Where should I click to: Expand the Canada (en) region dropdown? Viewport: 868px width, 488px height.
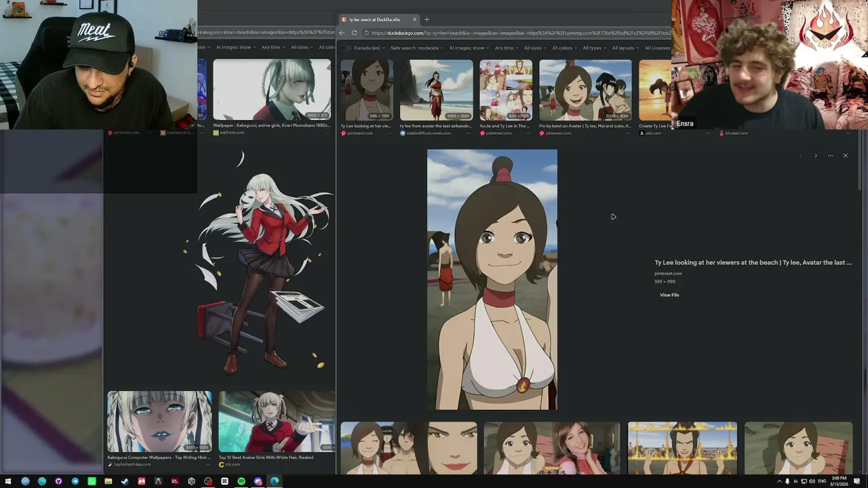coord(370,48)
